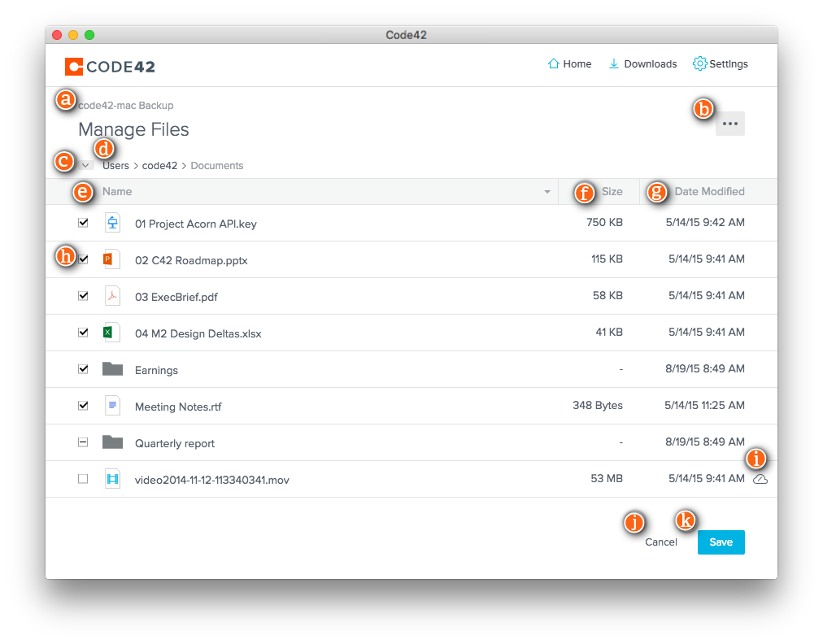Navigate to Users in breadcrumb

pos(115,165)
